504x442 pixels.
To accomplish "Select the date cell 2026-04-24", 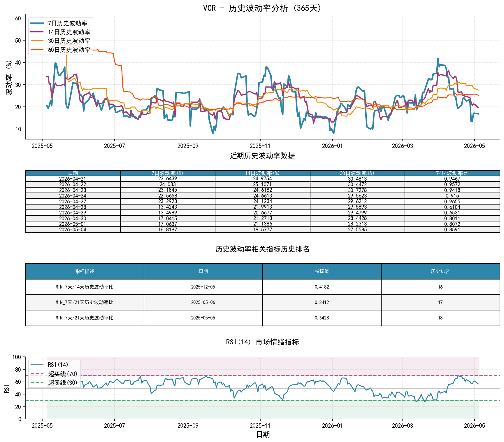I will tap(73, 196).
